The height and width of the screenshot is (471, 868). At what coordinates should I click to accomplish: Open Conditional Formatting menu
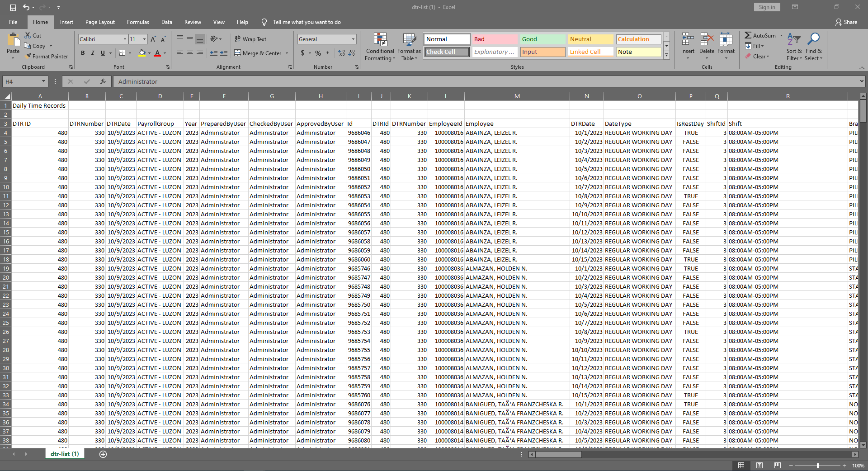tap(380, 47)
